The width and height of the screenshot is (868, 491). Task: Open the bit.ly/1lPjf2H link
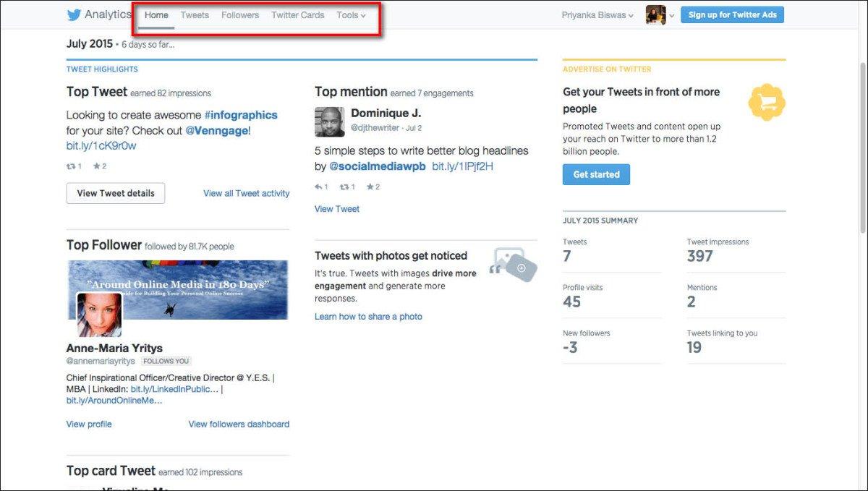pos(463,166)
